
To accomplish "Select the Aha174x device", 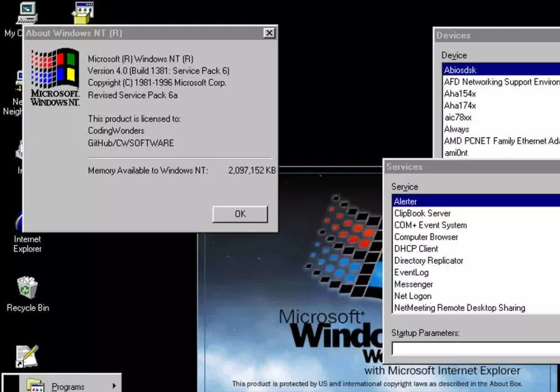I will point(501,105).
